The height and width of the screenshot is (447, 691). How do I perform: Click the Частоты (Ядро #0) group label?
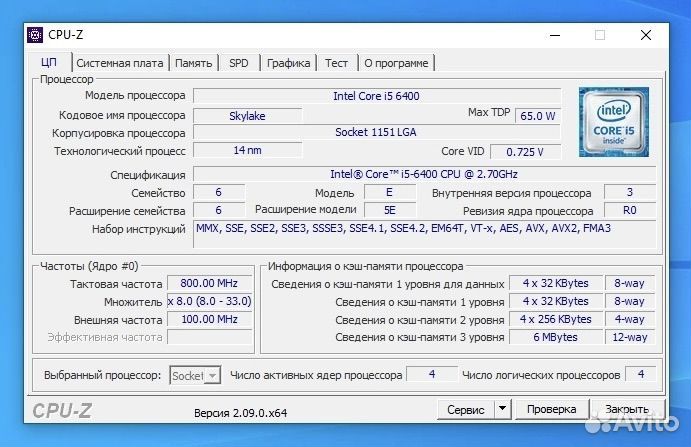89,266
